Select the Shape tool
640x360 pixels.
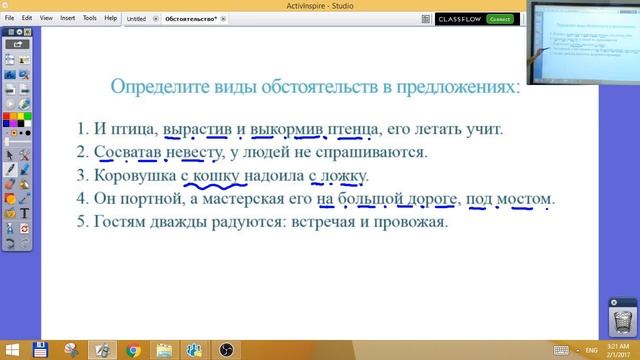point(10,199)
